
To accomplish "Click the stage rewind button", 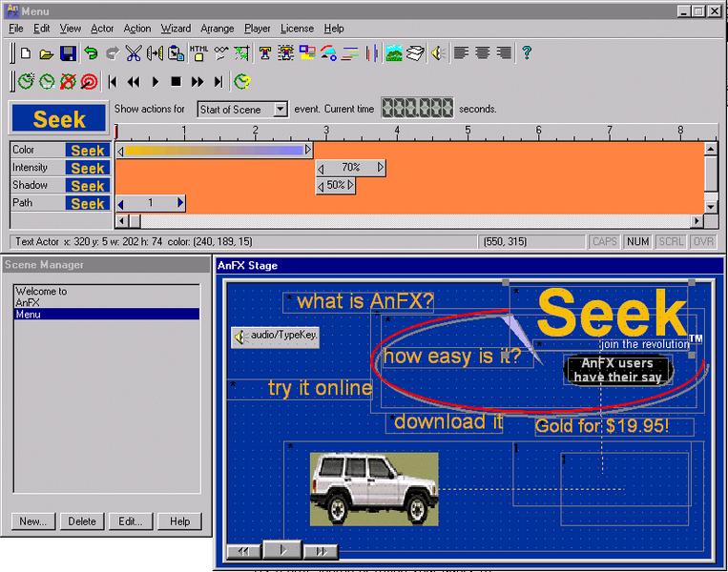I will point(243,551).
